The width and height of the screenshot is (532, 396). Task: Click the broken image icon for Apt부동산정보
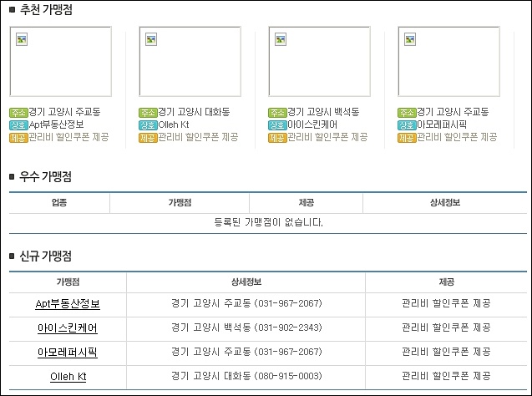click(22, 39)
